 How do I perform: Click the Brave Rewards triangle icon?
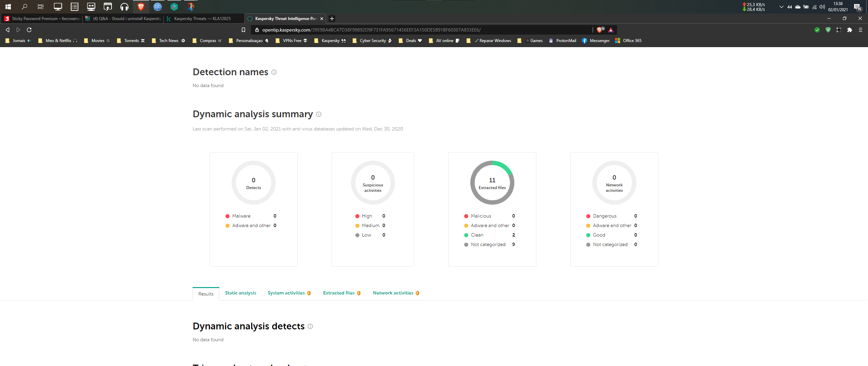coord(611,30)
